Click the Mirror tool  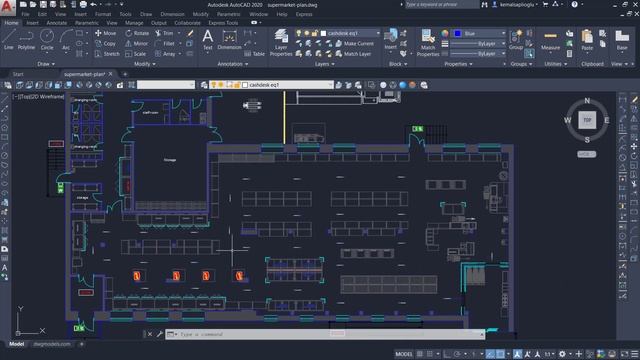[x=136, y=43]
